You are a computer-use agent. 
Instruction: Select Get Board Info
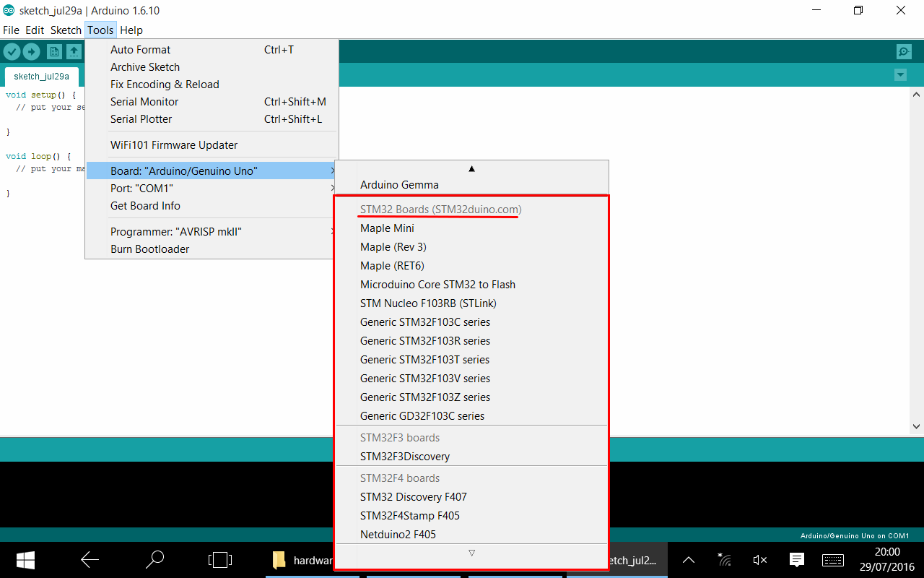coord(212,206)
